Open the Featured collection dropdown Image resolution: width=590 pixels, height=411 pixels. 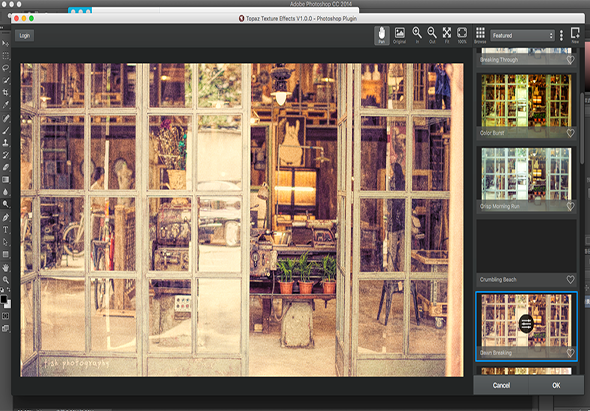click(x=523, y=35)
